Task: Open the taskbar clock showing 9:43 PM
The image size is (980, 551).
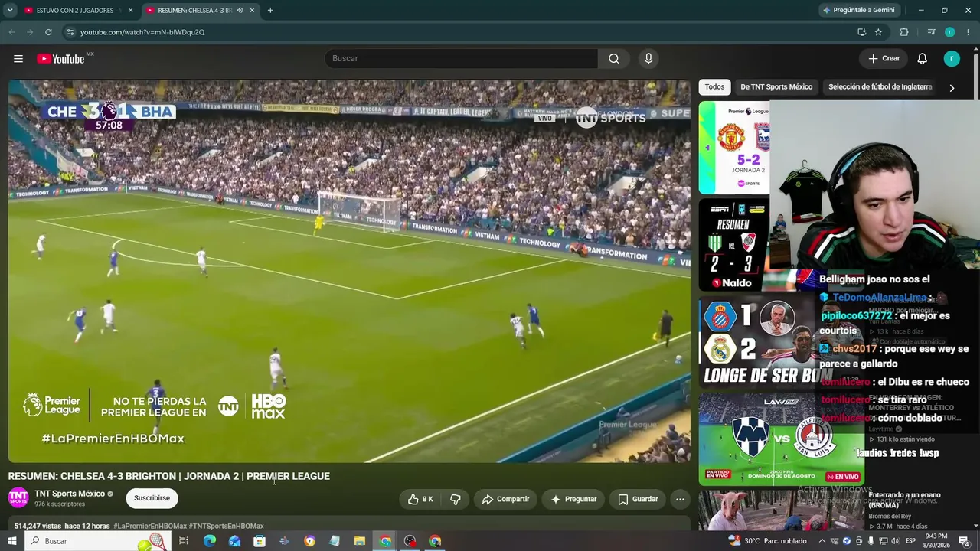Action: point(936,541)
